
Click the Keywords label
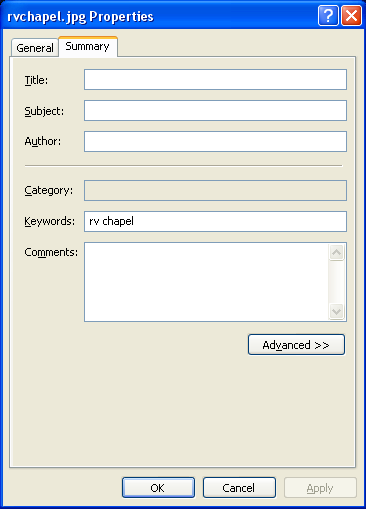coord(50,221)
